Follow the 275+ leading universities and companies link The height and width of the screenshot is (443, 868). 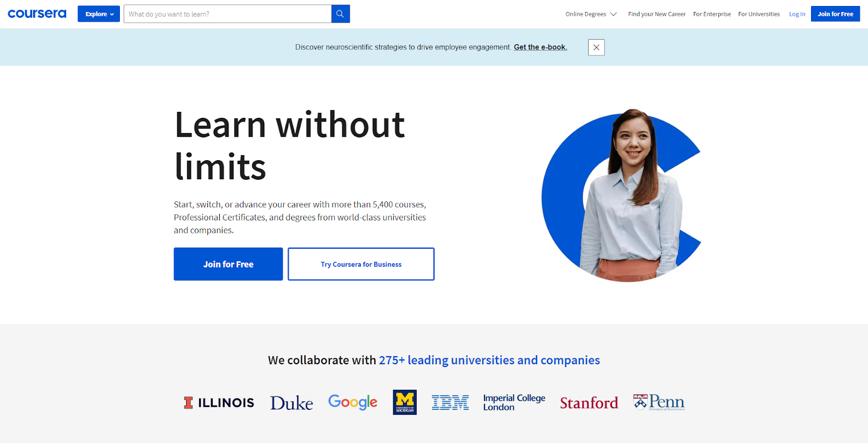point(489,360)
